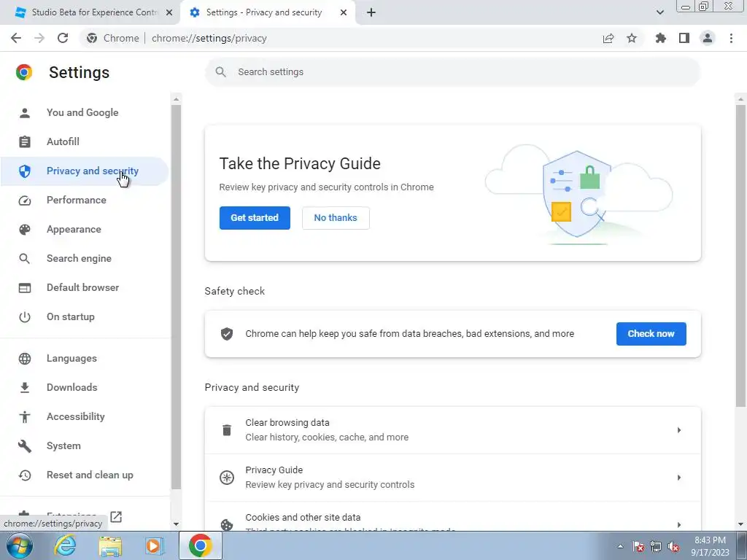This screenshot has height=560, width=747.
Task: Click the person icon for You and Google
Action: point(25,113)
